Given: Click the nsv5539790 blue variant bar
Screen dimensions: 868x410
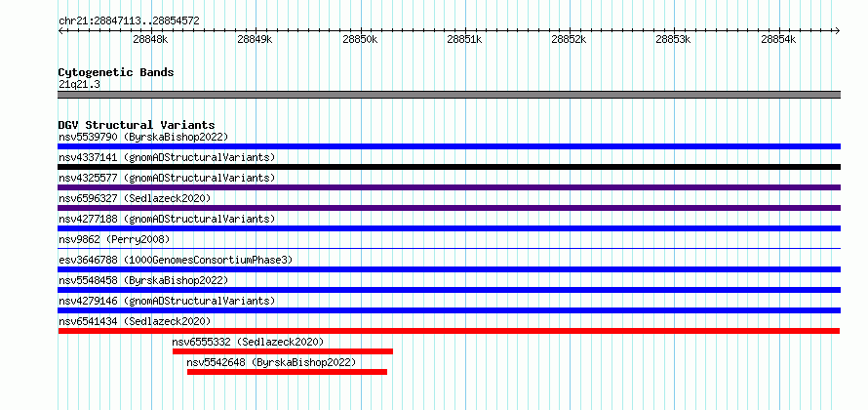Looking at the screenshot, I should tap(449, 146).
